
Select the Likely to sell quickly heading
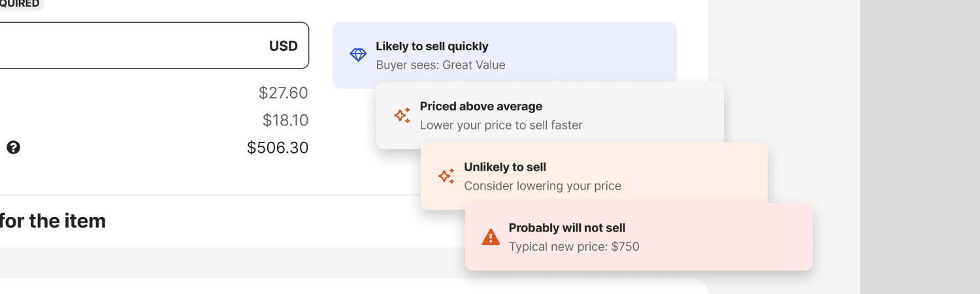432,46
